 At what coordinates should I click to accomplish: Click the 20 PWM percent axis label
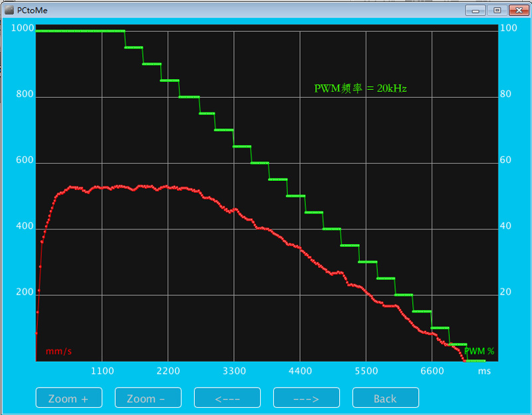505,292
